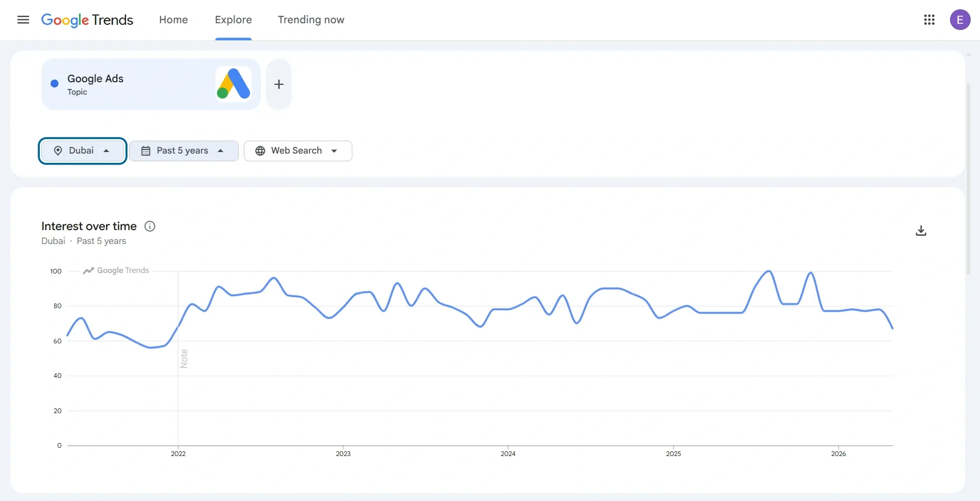Screen dimensions: 980x501
Task: Edit the Google Ads topic term
Action: (x=151, y=84)
